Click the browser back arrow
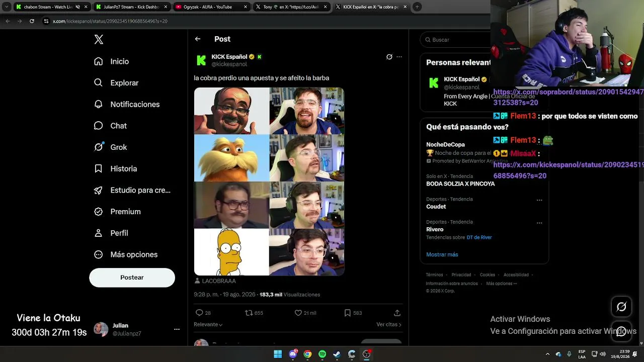 [8, 21]
